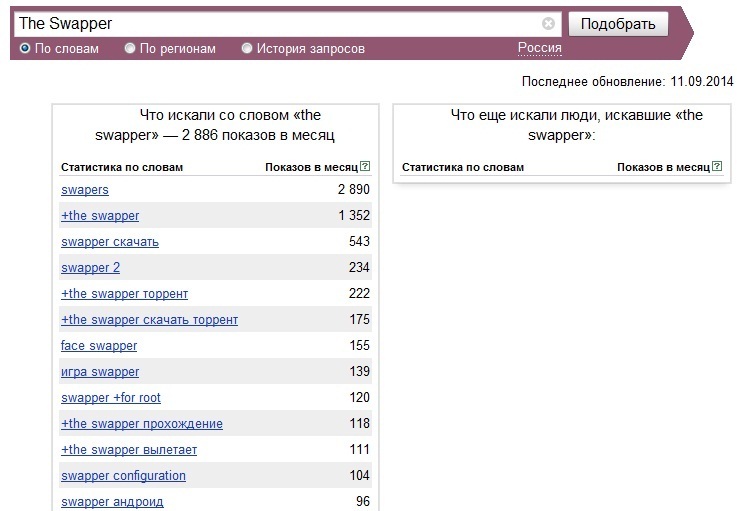This screenshot has width=737, height=511.
Task: Select the По регионам radio button
Action: (x=130, y=48)
